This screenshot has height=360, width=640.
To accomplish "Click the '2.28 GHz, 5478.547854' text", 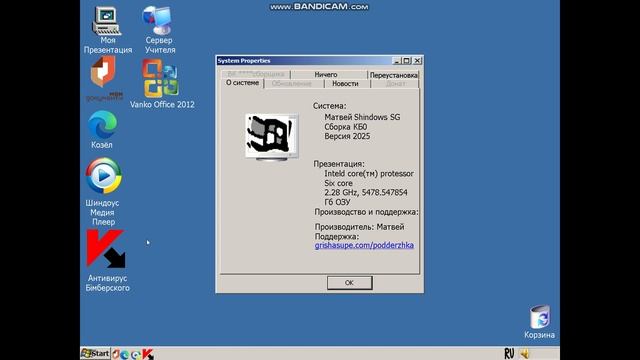I will pyautogui.click(x=366, y=193).
